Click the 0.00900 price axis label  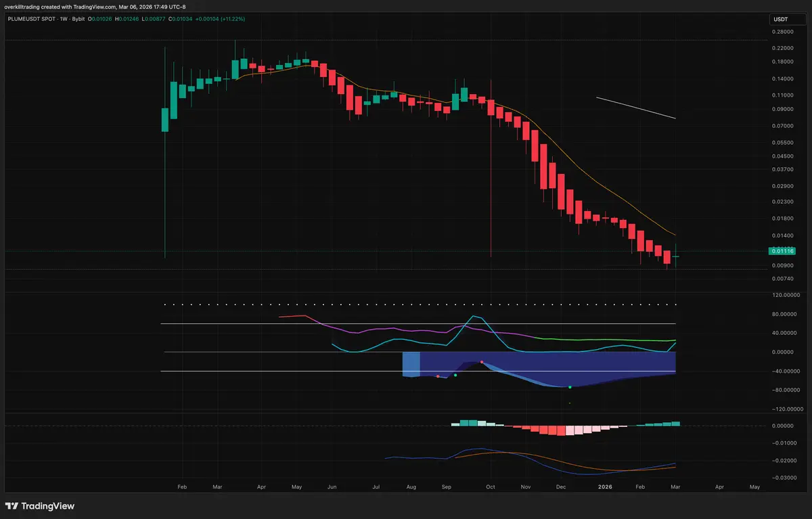coord(783,265)
